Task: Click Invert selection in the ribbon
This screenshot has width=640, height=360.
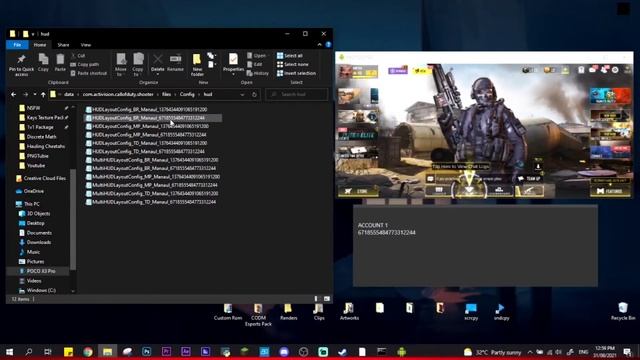Action: click(x=296, y=73)
